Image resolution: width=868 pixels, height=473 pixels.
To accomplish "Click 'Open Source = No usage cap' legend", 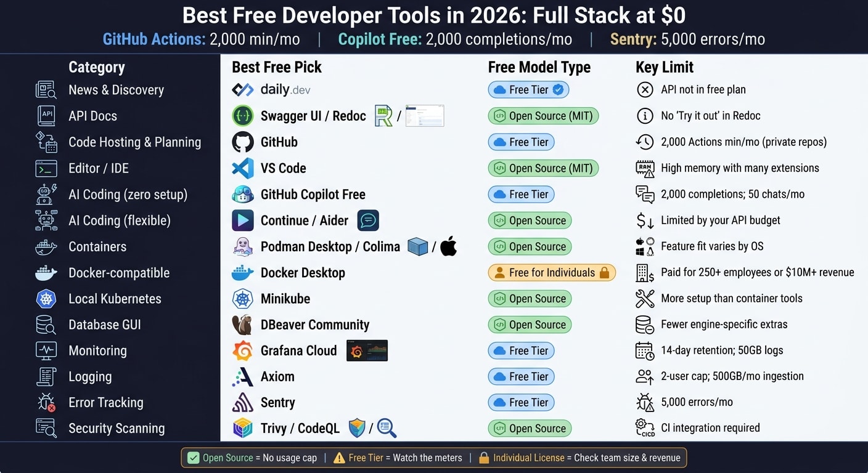I will pyautogui.click(x=252, y=458).
